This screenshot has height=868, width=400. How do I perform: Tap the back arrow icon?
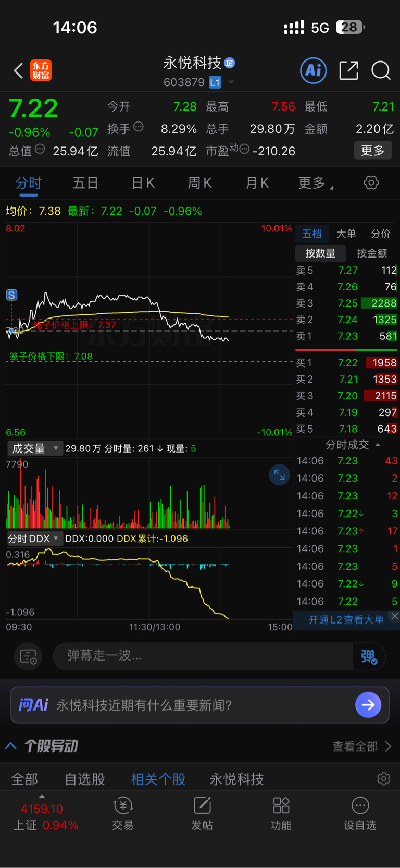18,70
